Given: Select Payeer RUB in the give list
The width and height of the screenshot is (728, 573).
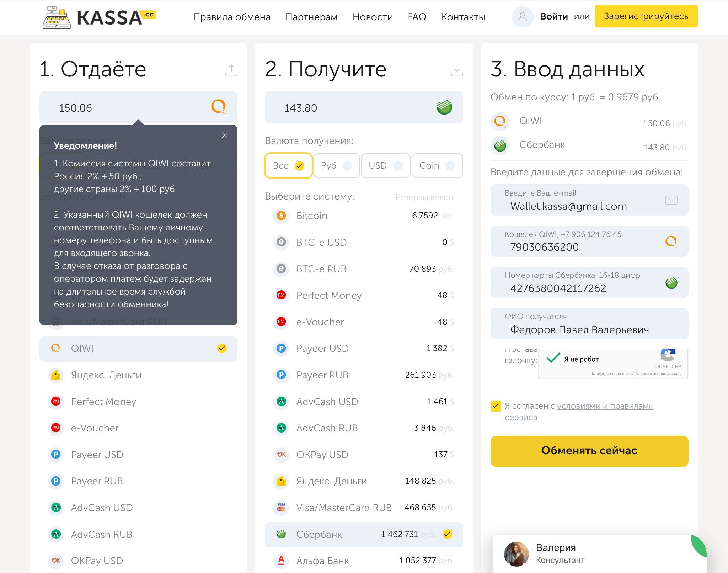Looking at the screenshot, I should (138, 481).
